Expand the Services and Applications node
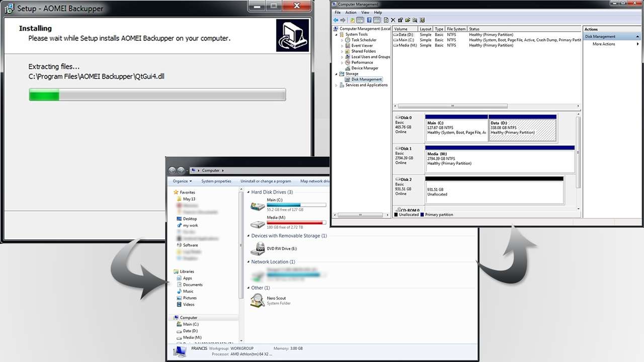Image resolution: width=644 pixels, height=362 pixels. click(336, 84)
